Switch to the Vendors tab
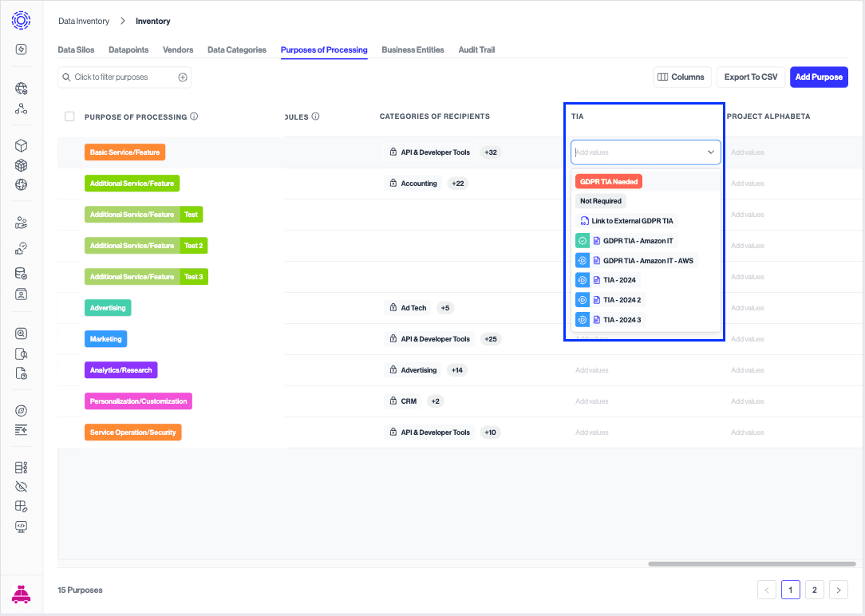This screenshot has width=865, height=616. pyautogui.click(x=177, y=49)
